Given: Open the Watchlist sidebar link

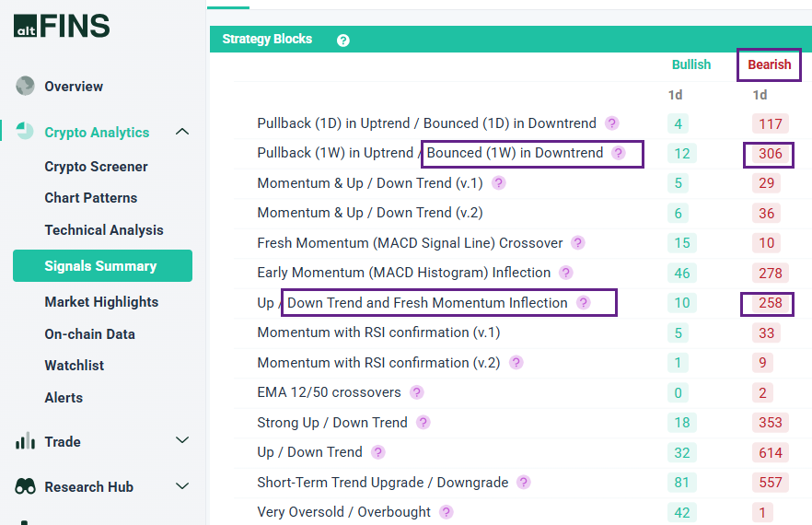Looking at the screenshot, I should pos(74,366).
